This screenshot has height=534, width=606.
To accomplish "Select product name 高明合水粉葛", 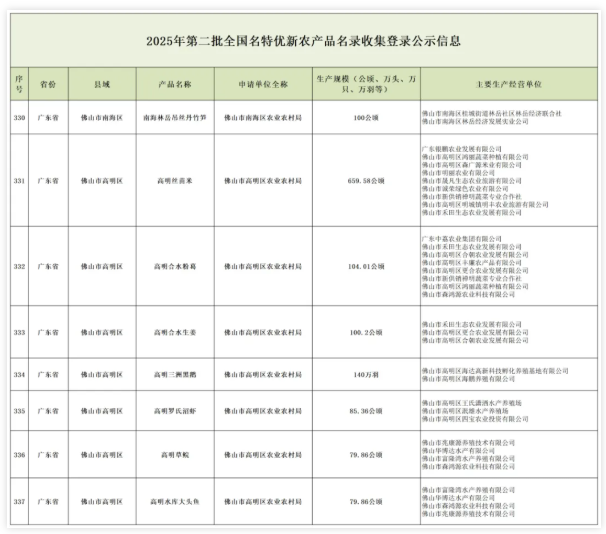I will (x=176, y=266).
